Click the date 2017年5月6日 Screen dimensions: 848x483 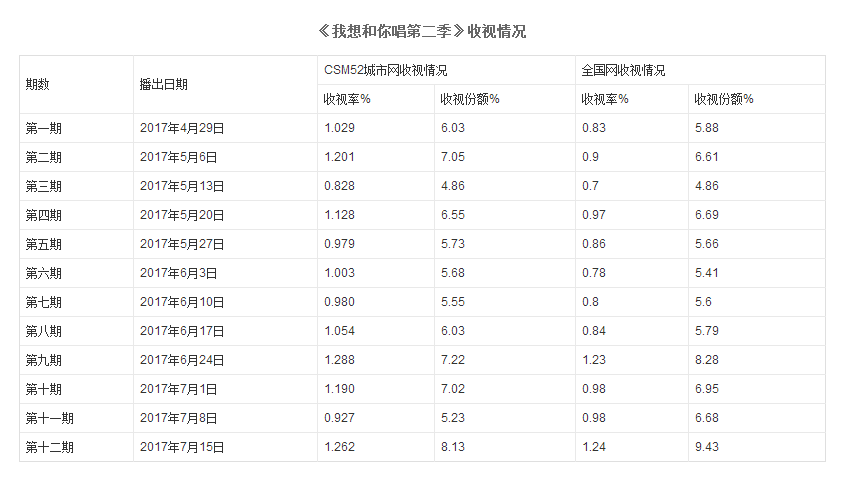(179, 157)
